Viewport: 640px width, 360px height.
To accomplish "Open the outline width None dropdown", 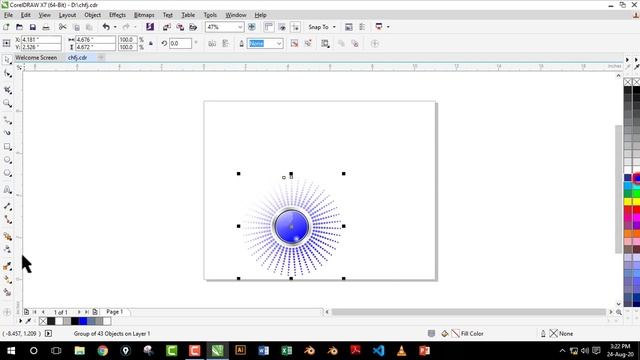I will (279, 43).
